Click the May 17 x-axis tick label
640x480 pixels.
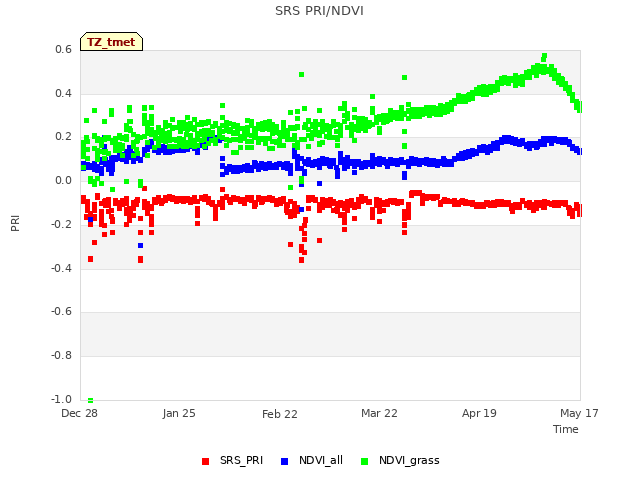point(579,413)
